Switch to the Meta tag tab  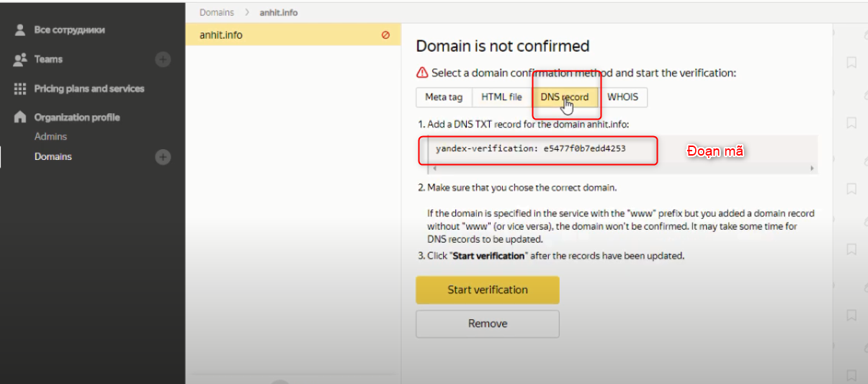(444, 97)
